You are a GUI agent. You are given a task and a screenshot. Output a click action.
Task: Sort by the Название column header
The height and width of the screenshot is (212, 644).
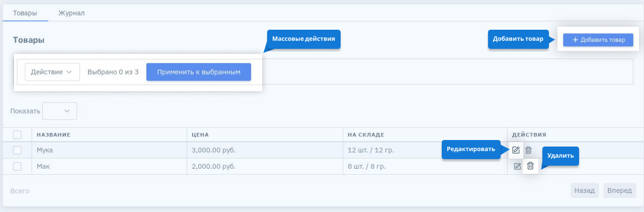[x=53, y=135]
